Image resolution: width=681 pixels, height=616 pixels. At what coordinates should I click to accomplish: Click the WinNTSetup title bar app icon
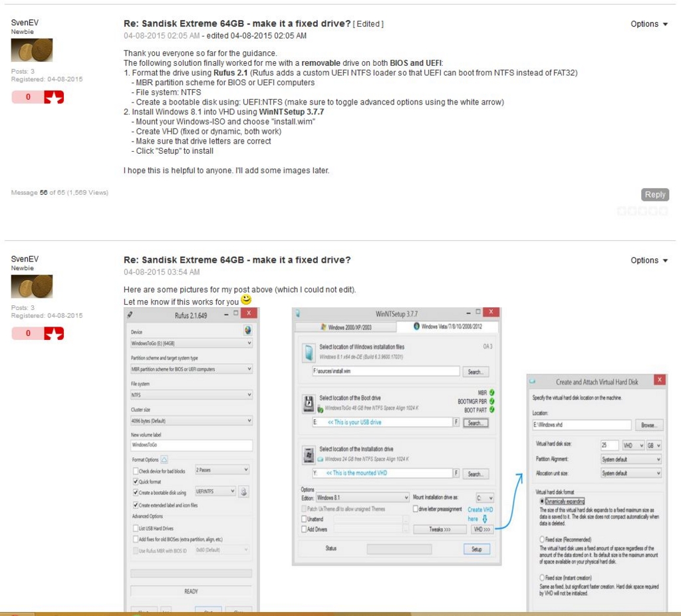tap(298, 313)
